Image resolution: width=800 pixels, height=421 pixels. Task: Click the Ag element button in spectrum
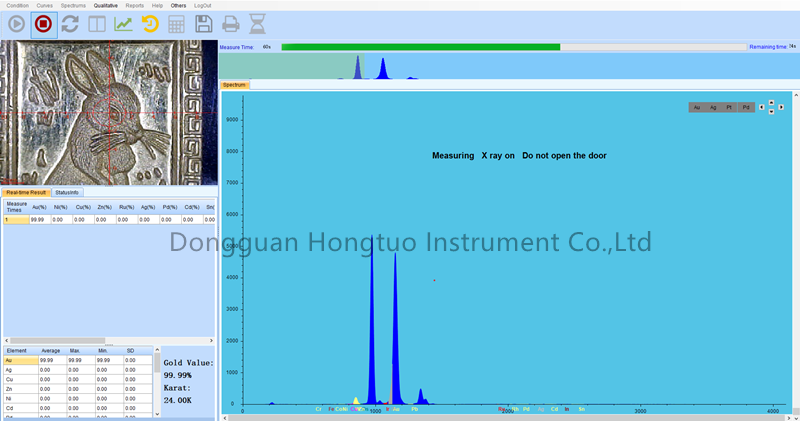(713, 107)
